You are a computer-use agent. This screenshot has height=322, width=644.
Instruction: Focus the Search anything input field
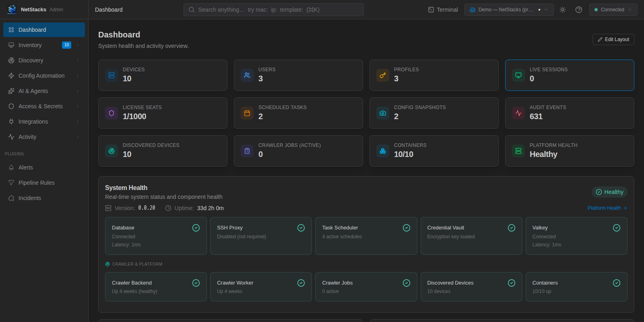click(x=274, y=10)
